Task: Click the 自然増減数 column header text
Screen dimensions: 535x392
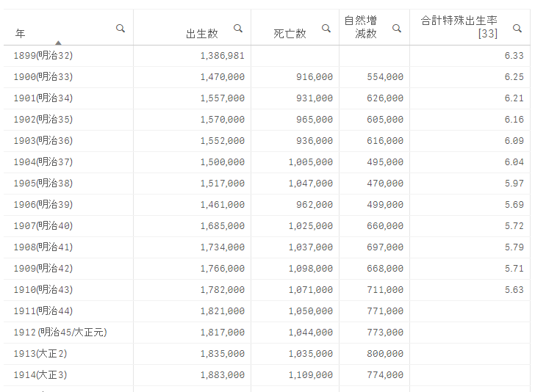Action: 360,27
